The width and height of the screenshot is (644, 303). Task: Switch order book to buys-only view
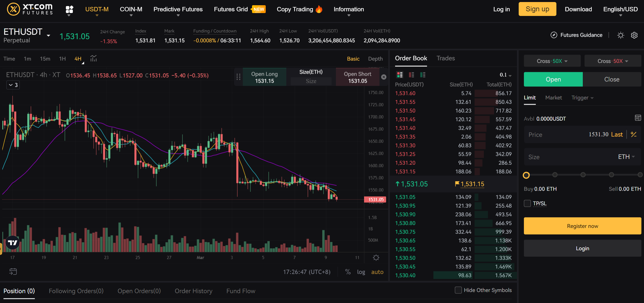[423, 75]
